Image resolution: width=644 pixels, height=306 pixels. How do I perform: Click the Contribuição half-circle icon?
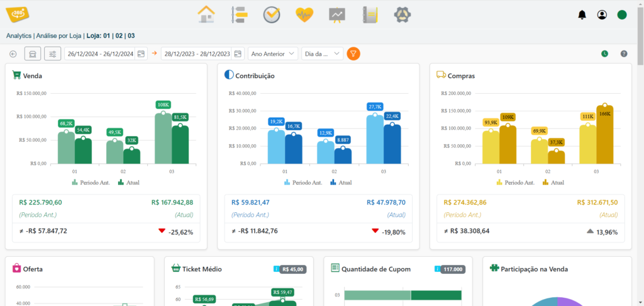pos(229,75)
